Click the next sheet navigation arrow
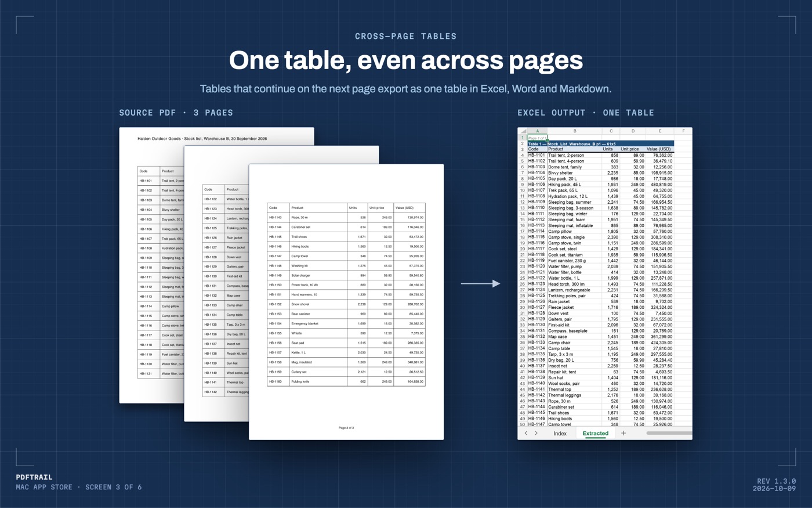Image resolution: width=812 pixels, height=508 pixels. coord(536,433)
